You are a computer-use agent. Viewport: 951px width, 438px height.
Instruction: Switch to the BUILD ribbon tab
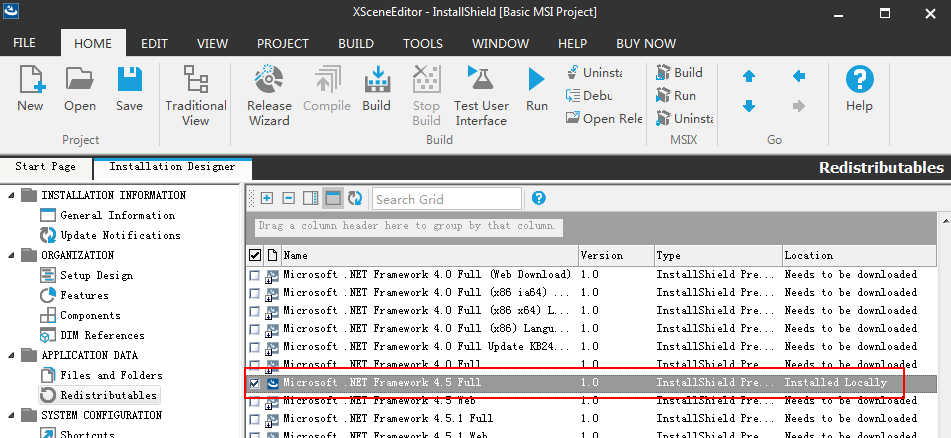click(x=356, y=44)
